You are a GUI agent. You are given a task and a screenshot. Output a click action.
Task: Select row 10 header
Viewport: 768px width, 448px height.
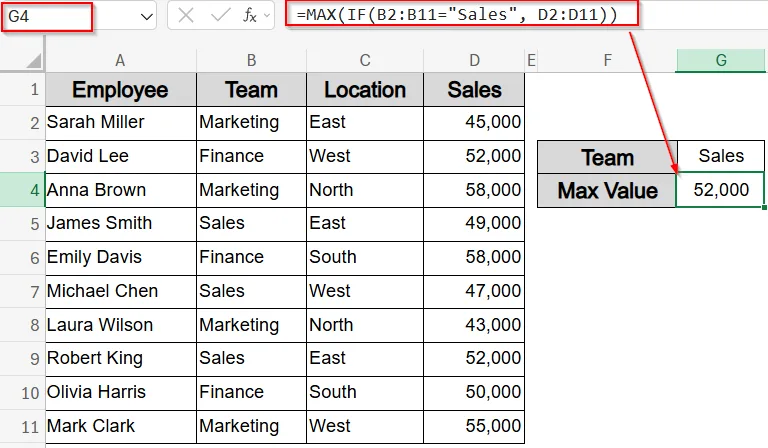pos(23,392)
